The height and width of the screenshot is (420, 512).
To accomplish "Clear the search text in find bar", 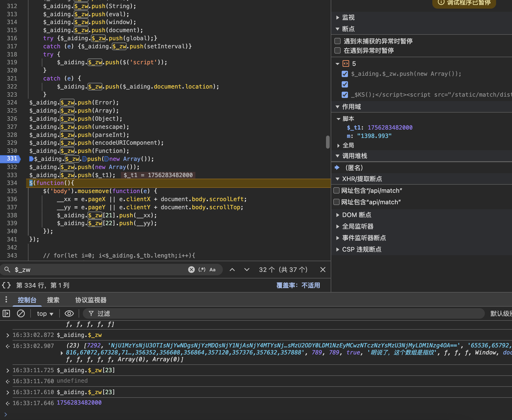I will point(191,270).
